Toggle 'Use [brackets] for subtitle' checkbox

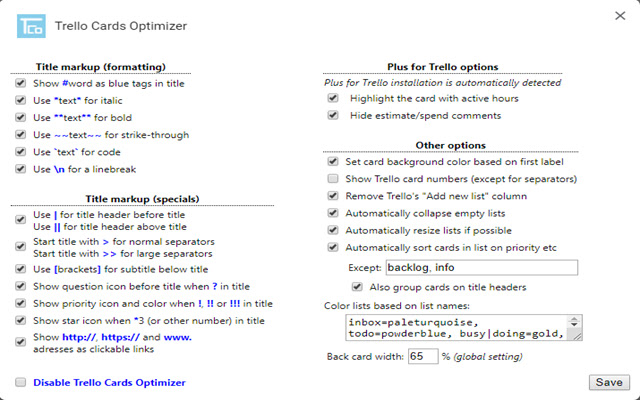21,269
